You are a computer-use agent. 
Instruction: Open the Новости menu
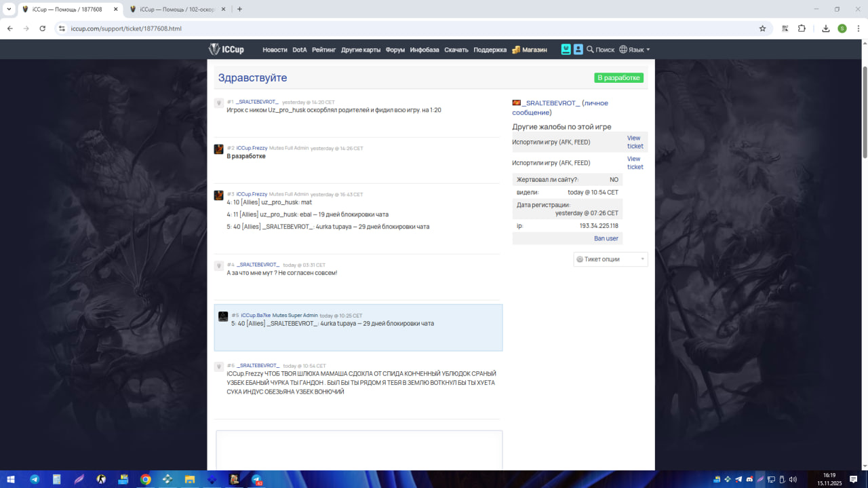pos(275,50)
